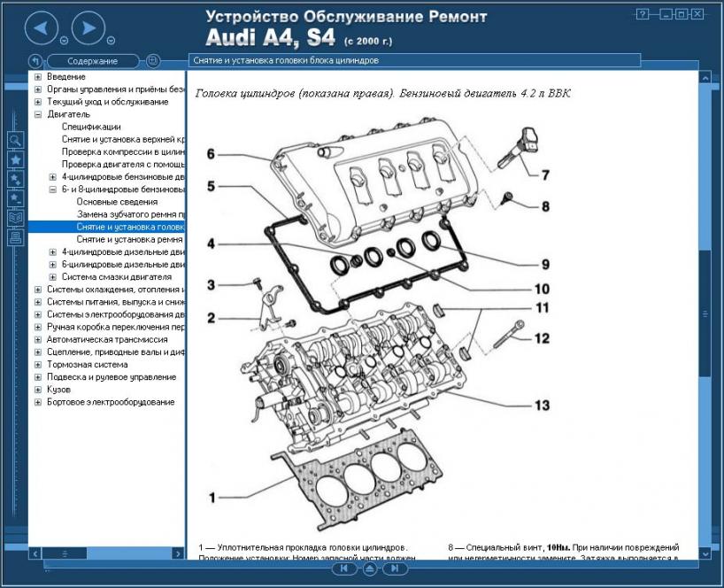This screenshot has width=724, height=588.
Task: Add a bookmark with the star-plus icon
Action: coord(16,179)
